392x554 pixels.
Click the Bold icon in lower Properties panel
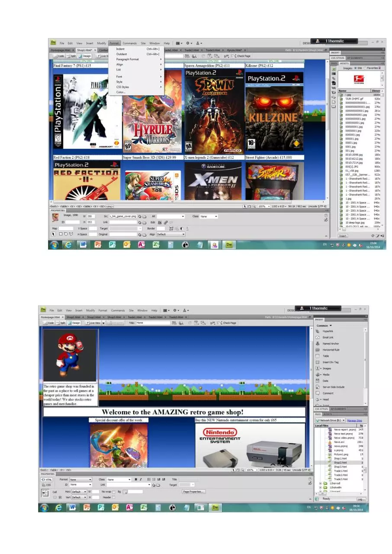click(136, 480)
